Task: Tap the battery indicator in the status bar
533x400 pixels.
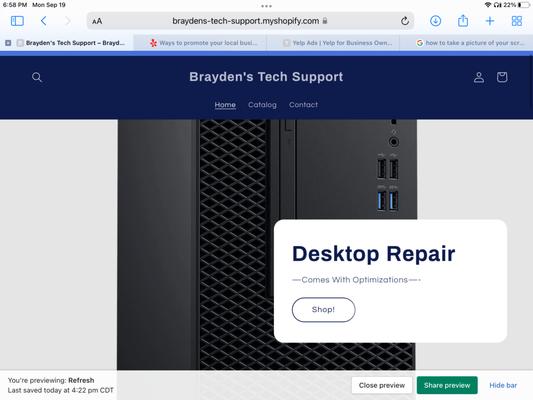Action: [x=524, y=5]
